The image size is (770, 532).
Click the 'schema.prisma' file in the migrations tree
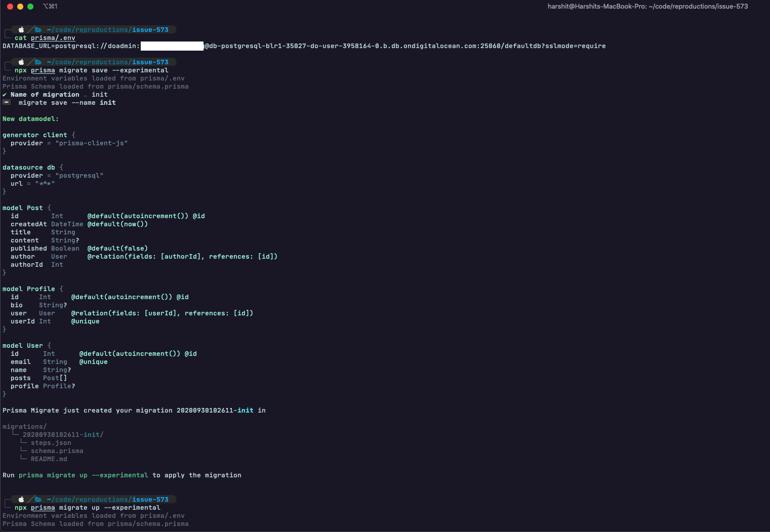(x=57, y=451)
